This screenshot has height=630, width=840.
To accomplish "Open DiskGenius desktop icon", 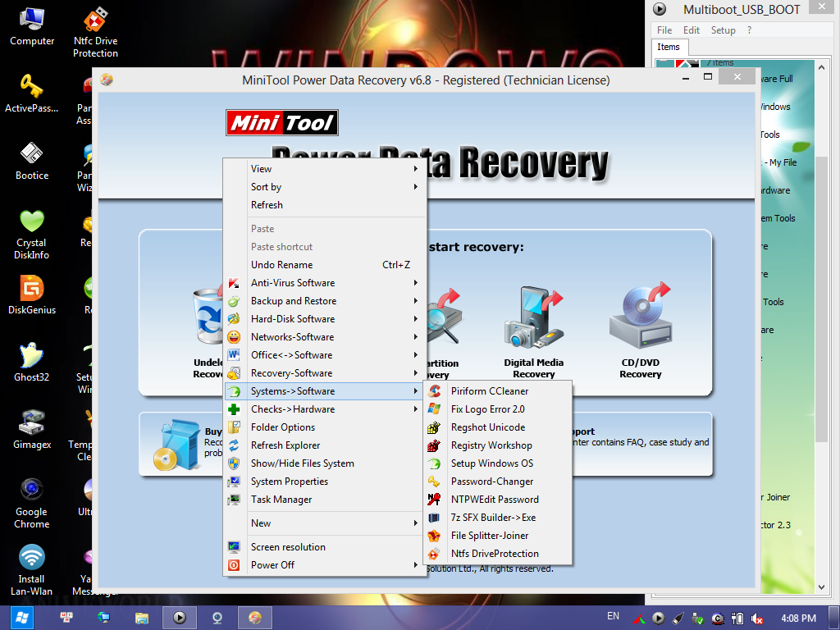I will 32,295.
